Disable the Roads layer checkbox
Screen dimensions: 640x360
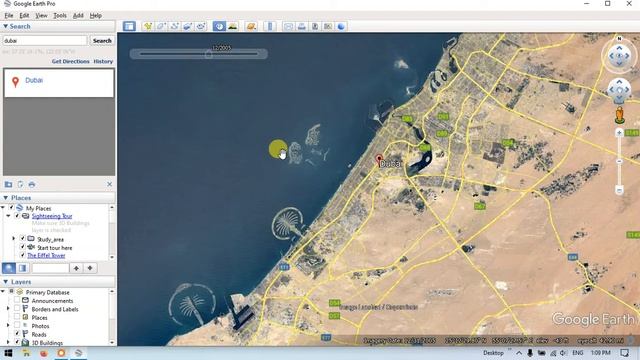[x=17, y=334]
